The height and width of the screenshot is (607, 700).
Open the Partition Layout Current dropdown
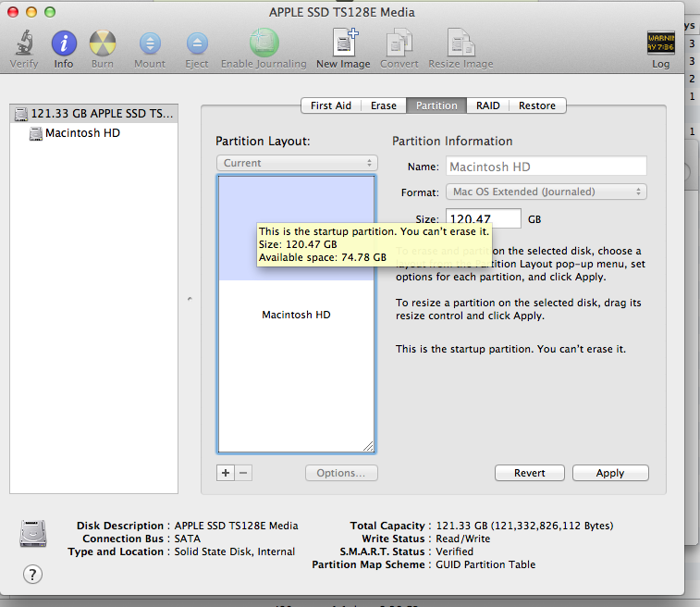(297, 163)
